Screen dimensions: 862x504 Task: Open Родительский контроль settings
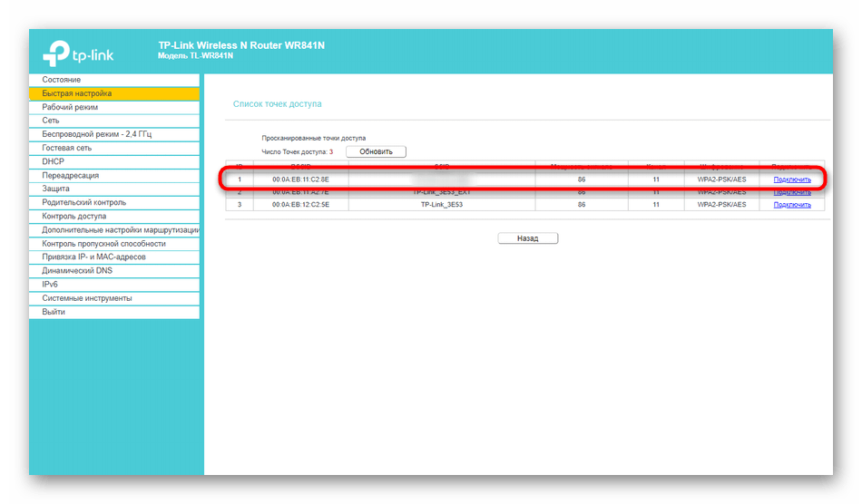pyautogui.click(x=84, y=202)
